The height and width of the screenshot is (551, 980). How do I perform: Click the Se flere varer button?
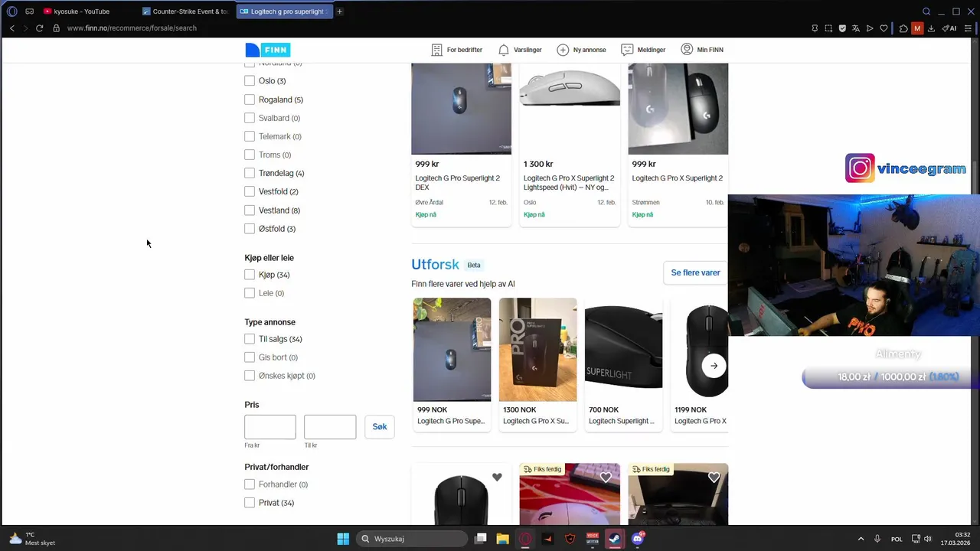point(695,272)
